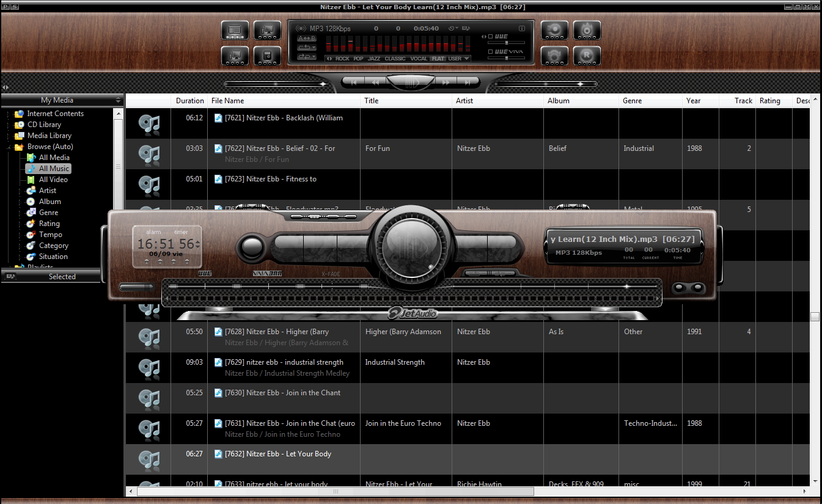
Task: Click the left round button at the mini player's lower right
Action: [680, 287]
